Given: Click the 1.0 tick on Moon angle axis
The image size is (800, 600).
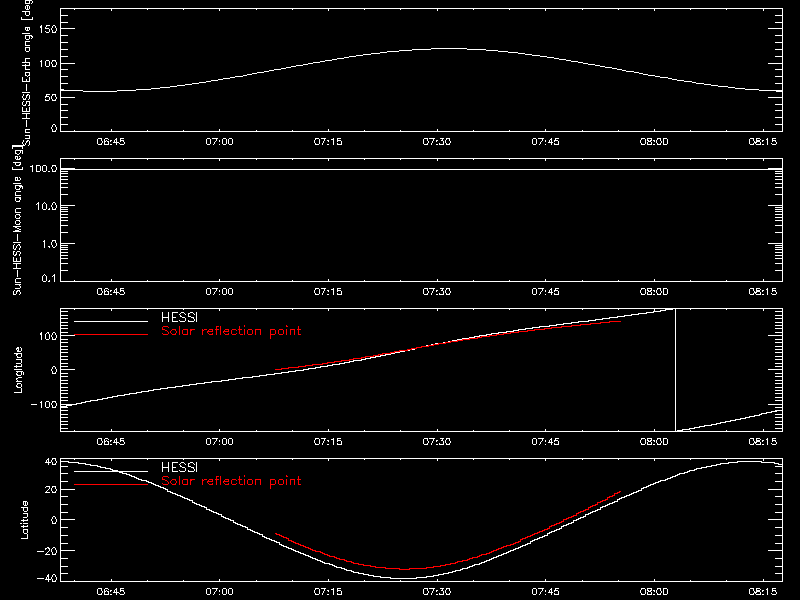Looking at the screenshot, I should [49, 244].
